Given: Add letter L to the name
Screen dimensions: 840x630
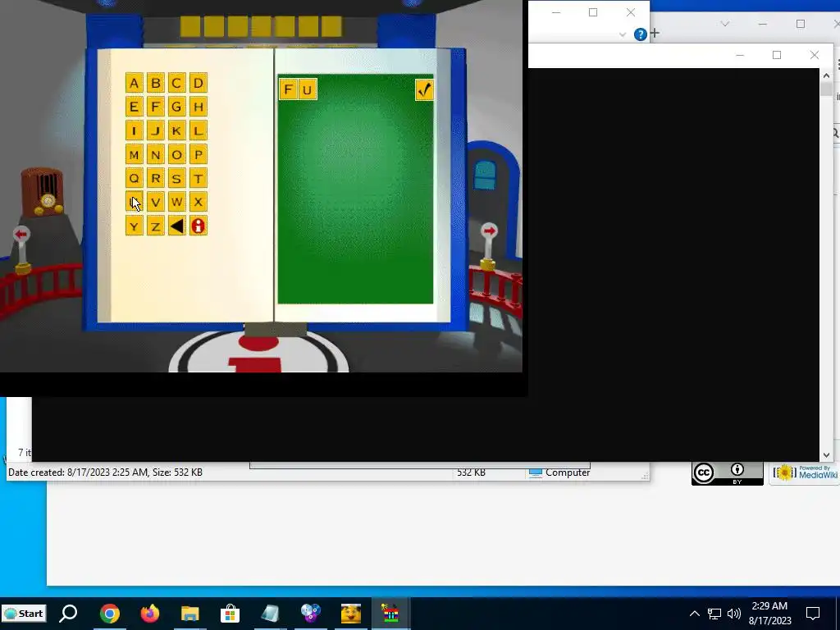Looking at the screenshot, I should click(199, 130).
